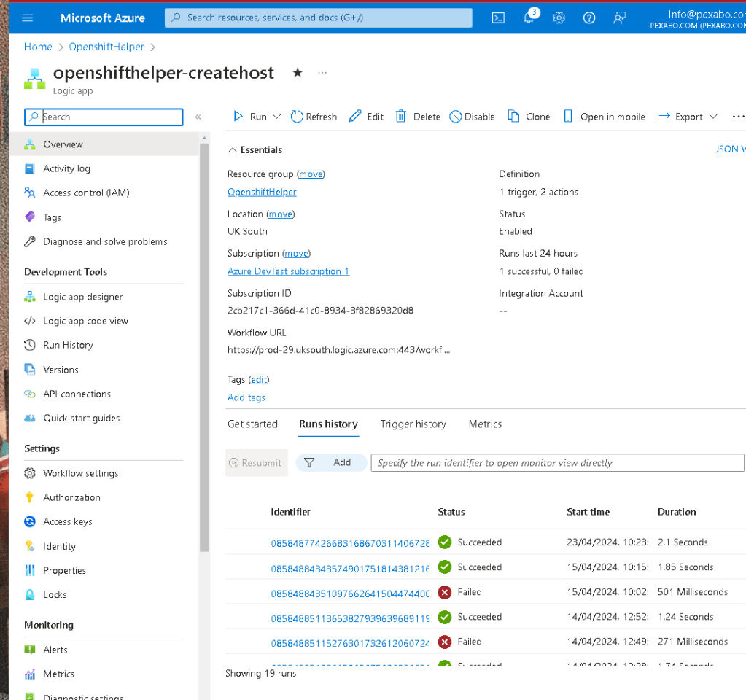
Task: Disable the logic app
Action: [x=472, y=117]
